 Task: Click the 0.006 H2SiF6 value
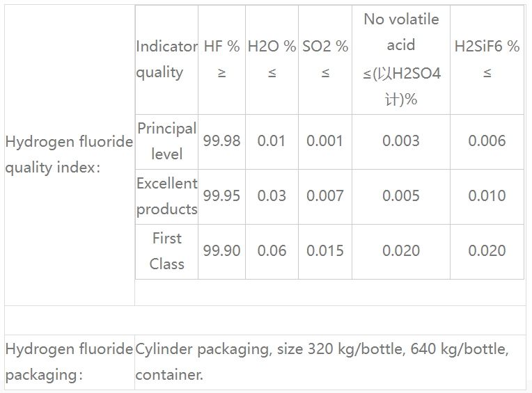(x=487, y=141)
